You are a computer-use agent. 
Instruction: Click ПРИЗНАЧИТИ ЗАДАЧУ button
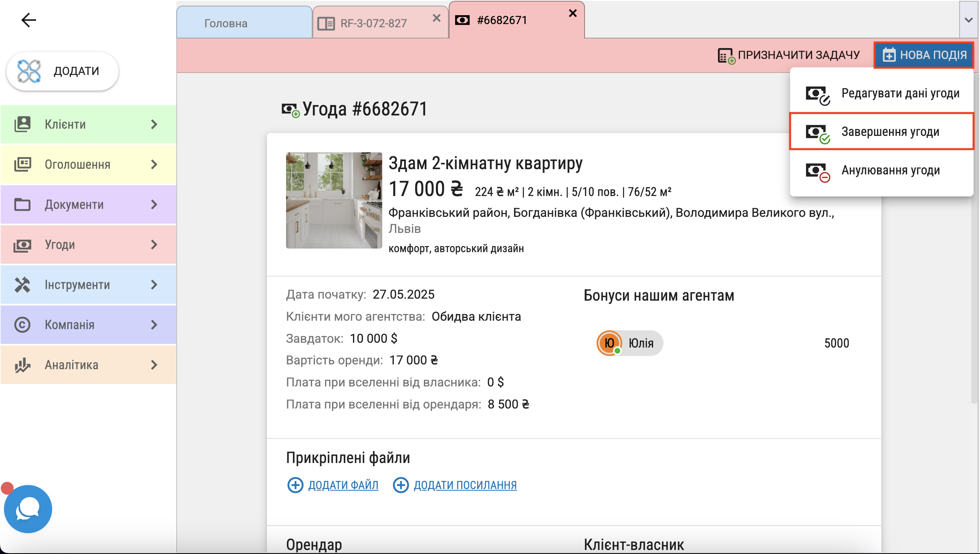point(788,55)
